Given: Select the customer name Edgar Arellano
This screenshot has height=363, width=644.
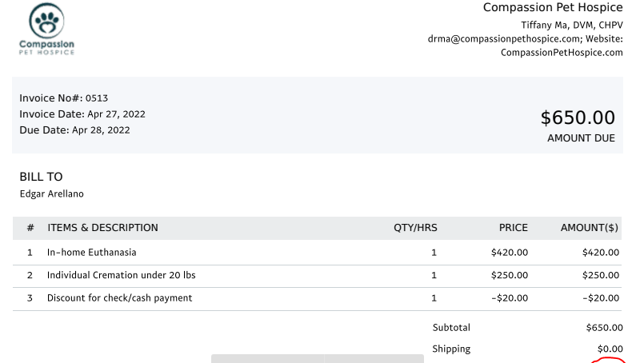Looking at the screenshot, I should (51, 193).
